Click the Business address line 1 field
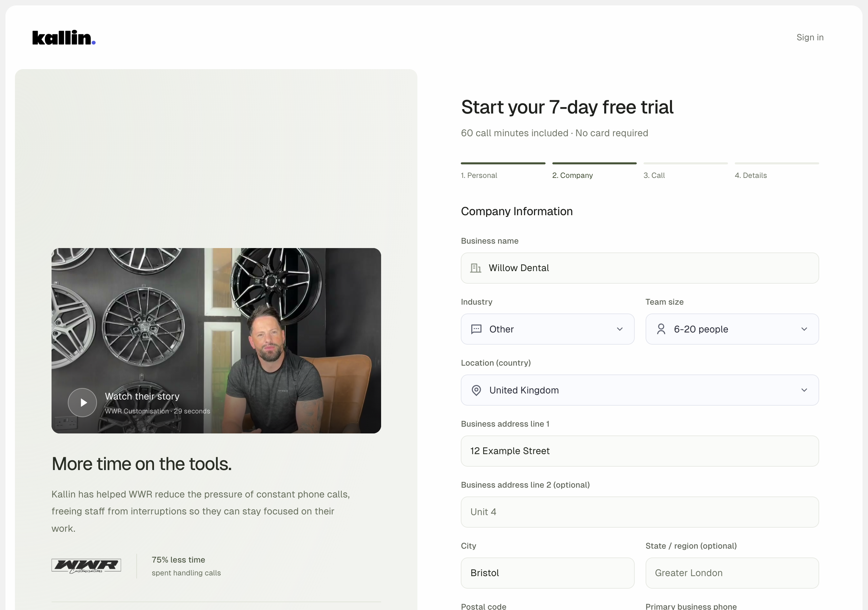This screenshot has width=868, height=610. point(640,451)
